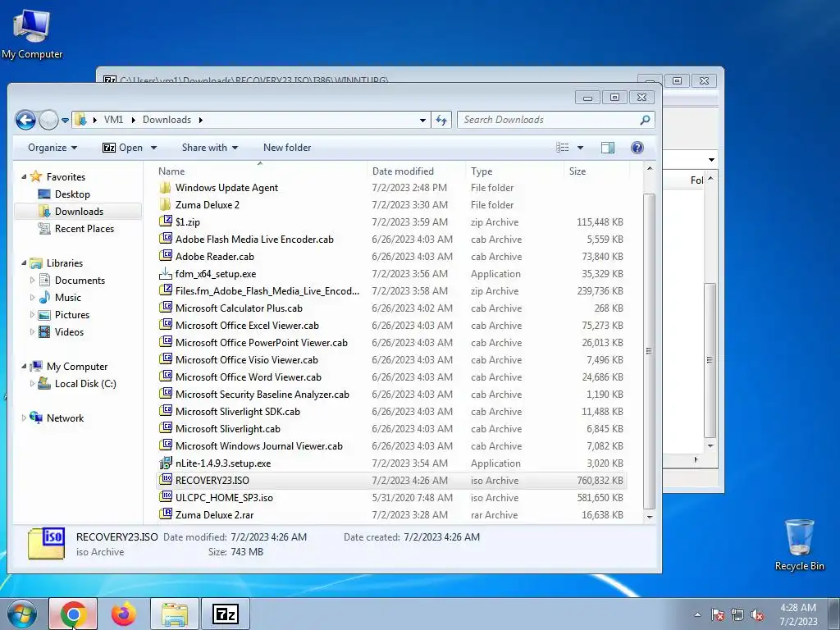Image resolution: width=840 pixels, height=630 pixels.
Task: Select the Pictures library
Action: tap(72, 315)
